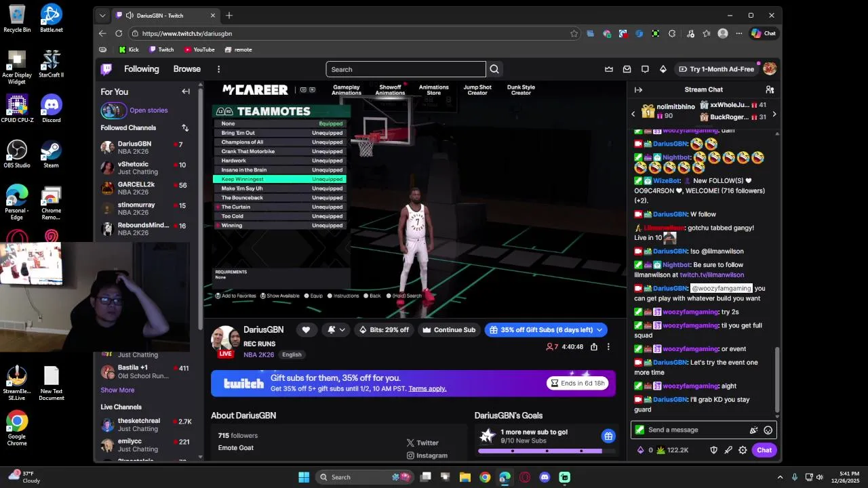
Task: Click the share stream icon
Action: point(594,347)
